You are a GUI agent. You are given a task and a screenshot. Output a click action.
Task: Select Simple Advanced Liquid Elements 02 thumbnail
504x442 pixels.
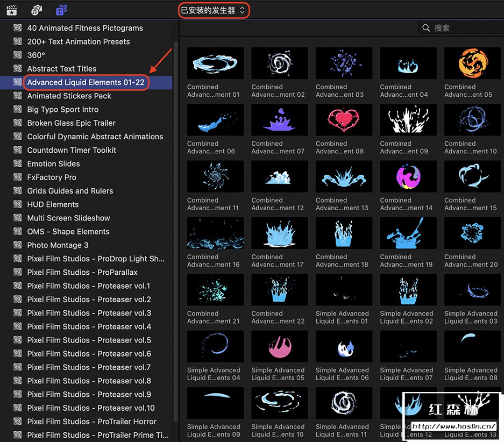(408, 289)
